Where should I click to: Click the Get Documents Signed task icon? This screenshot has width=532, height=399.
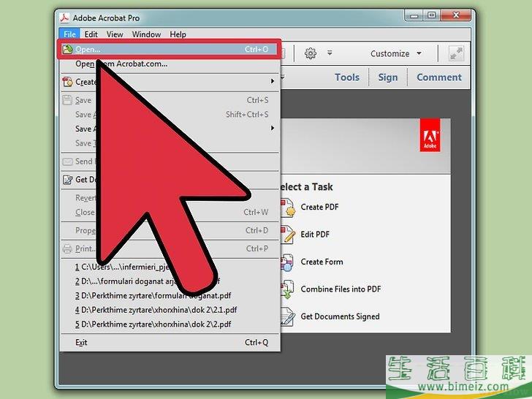pos(288,317)
